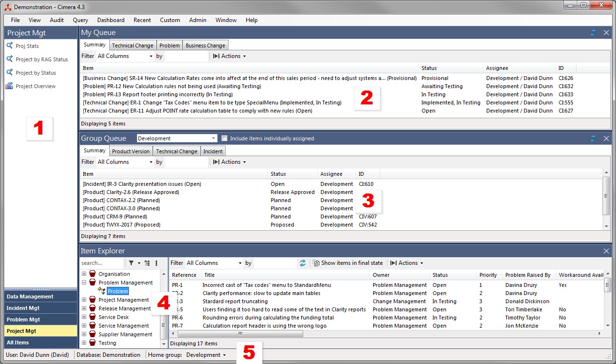This screenshot has width=616, height=364.
Task: Open Item Explorer Actions menu
Action: [x=407, y=263]
